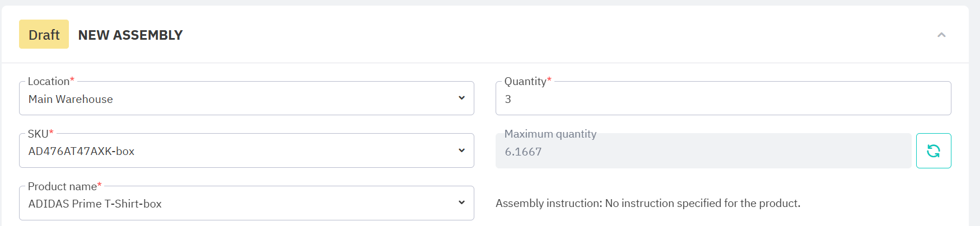
Task: Open the Location dropdown arrow
Action: point(461,98)
